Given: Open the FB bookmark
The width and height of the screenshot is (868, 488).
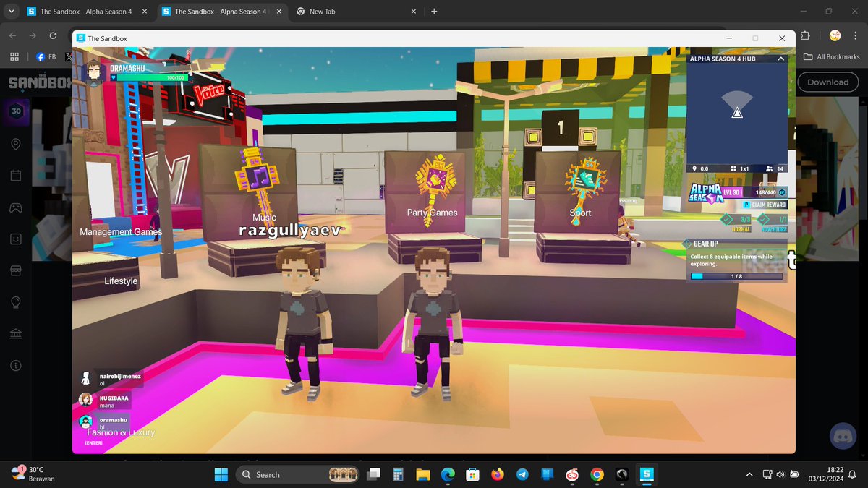Looking at the screenshot, I should (46, 56).
